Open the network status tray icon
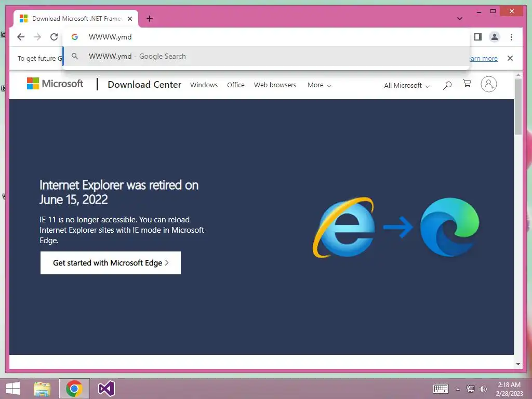This screenshot has height=399, width=532. 471,389
